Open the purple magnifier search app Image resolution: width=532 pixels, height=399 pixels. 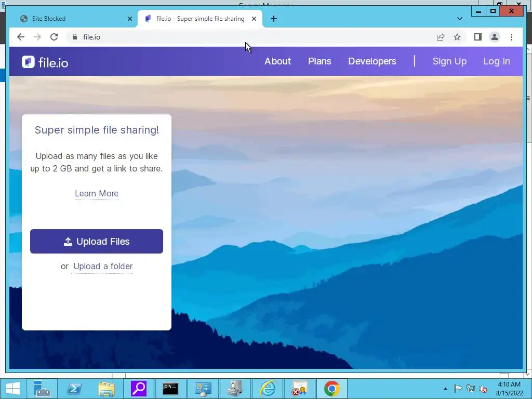point(138,389)
